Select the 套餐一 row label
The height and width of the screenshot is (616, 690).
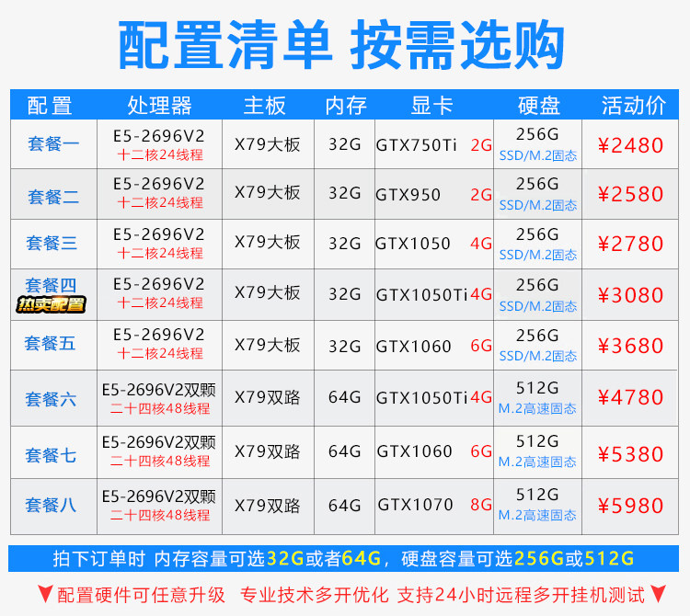53,143
